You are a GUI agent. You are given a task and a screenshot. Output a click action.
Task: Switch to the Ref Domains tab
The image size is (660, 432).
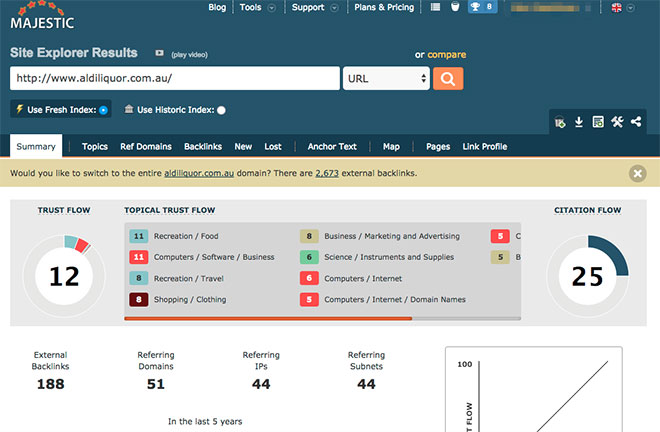click(x=146, y=147)
